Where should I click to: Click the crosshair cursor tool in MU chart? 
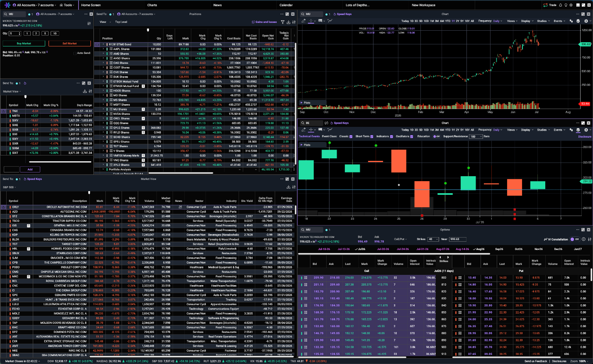311,21
